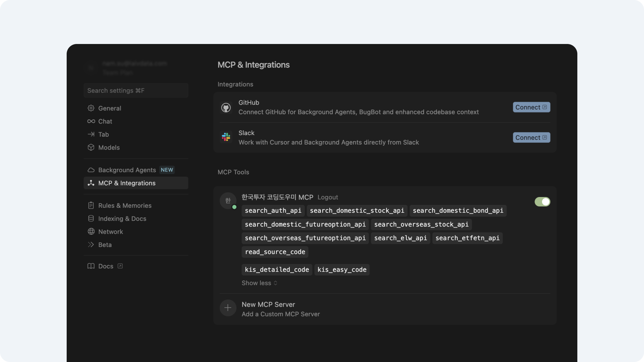Click the Indexing & Docs database icon
Image resolution: width=644 pixels, height=362 pixels.
click(91, 218)
